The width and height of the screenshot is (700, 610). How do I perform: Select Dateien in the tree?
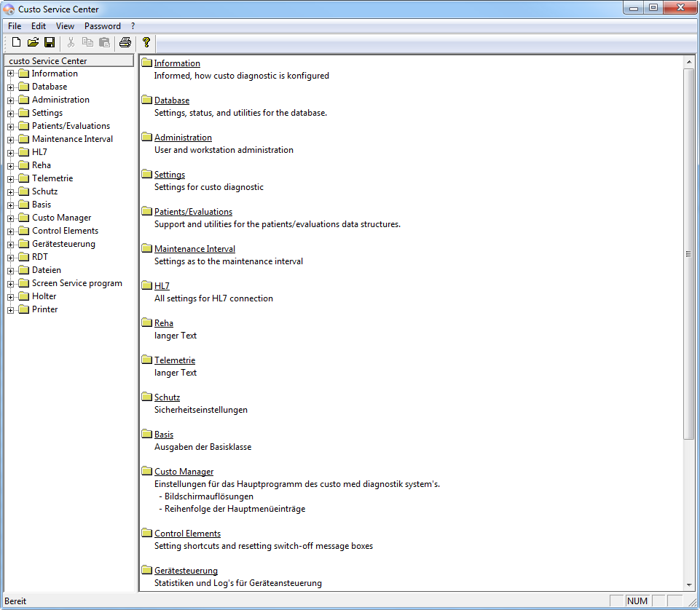pos(47,270)
